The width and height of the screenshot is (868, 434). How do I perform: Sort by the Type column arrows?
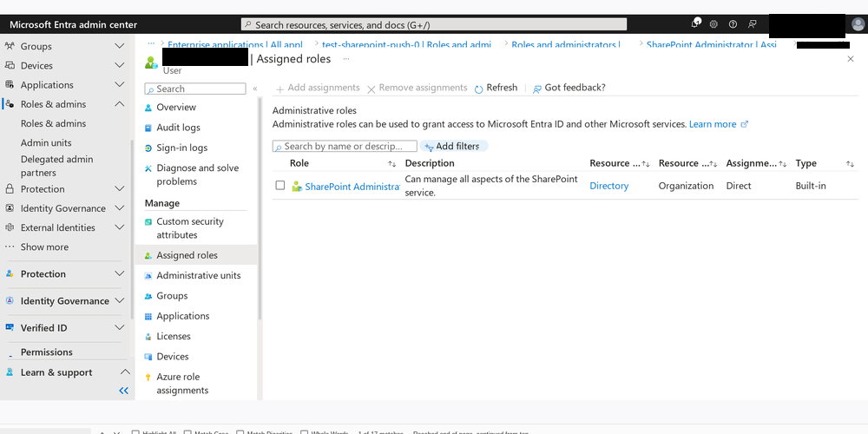850,164
